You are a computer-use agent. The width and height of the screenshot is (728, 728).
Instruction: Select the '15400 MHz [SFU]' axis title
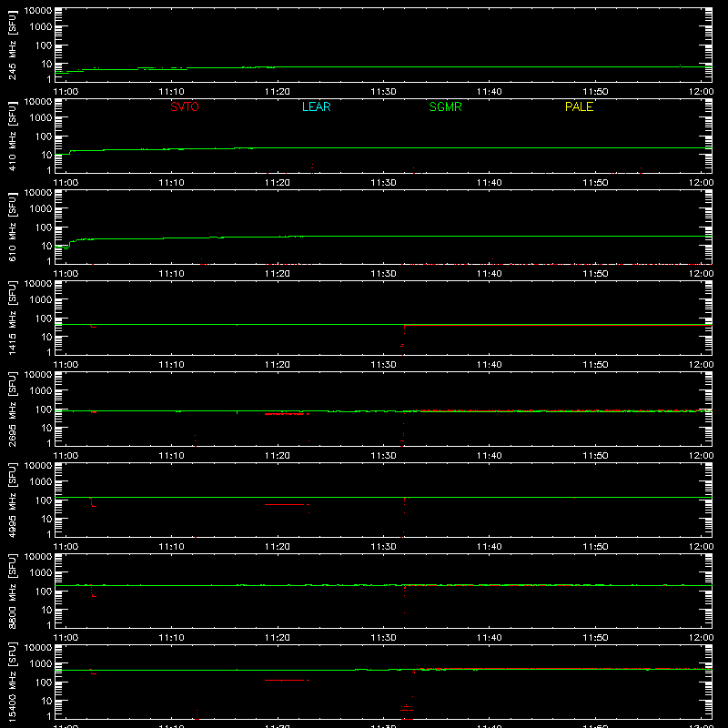tap(13, 682)
